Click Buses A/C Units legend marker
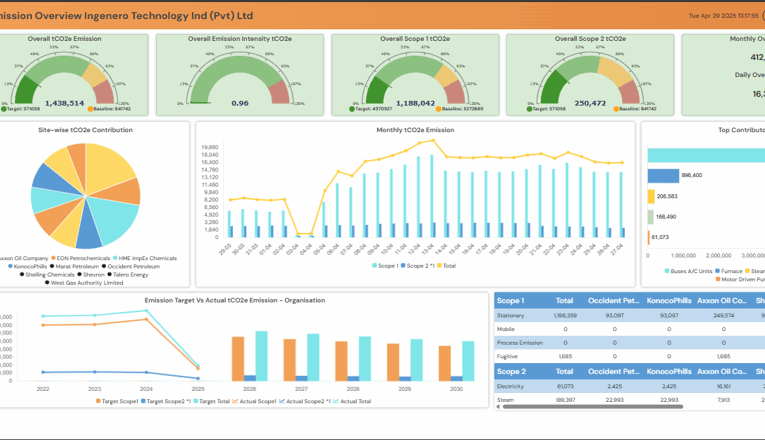This screenshot has height=440, width=765. [x=668, y=270]
